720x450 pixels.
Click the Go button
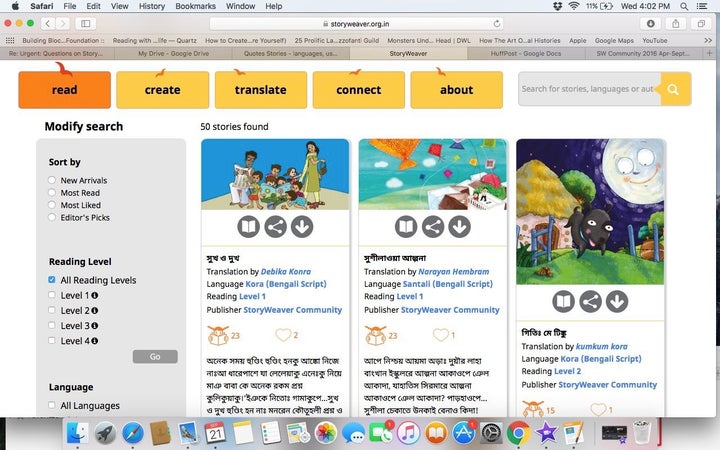[x=155, y=356]
